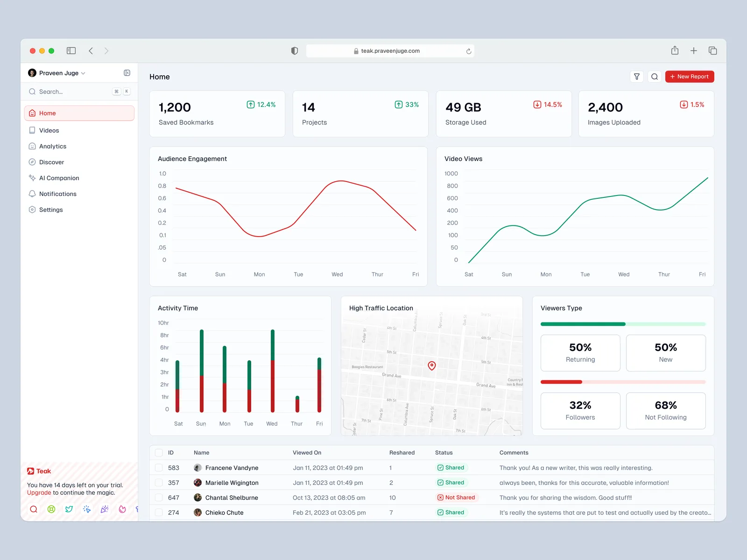Click the privacy shield icon near address bar
This screenshot has width=747, height=560.
click(x=295, y=51)
